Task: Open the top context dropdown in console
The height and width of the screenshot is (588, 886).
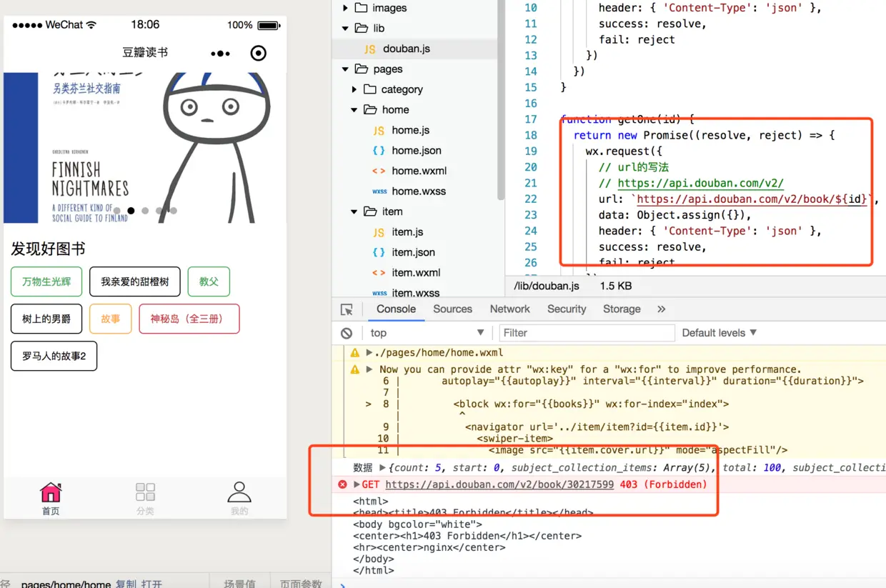Action: pos(427,333)
